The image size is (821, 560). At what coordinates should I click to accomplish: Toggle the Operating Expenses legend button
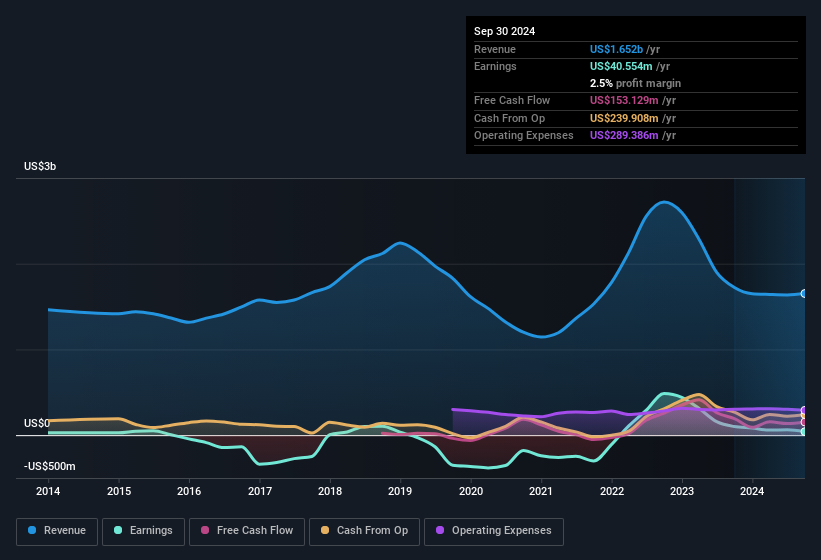tap(494, 531)
